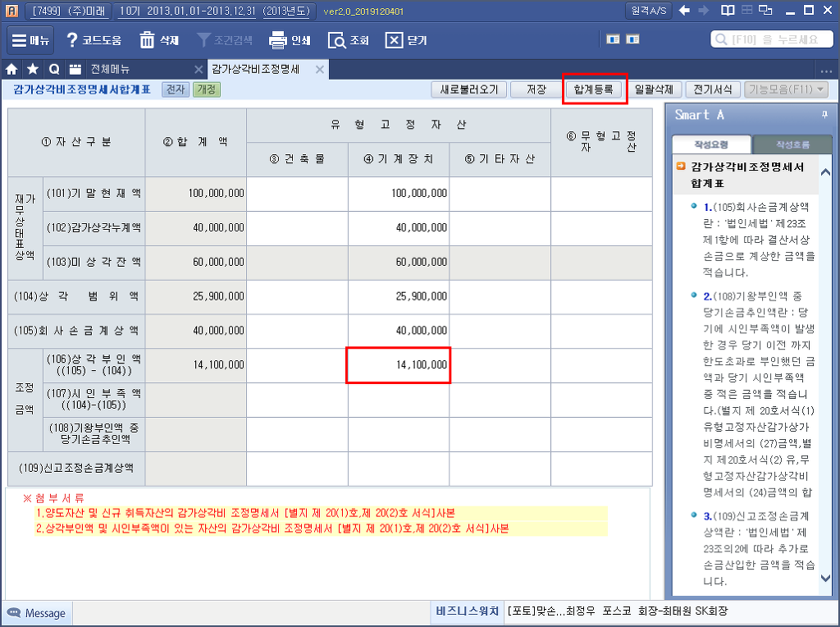Select the 작성흐름 tab in Smart A
This screenshot has height=627, width=840.
(x=792, y=144)
